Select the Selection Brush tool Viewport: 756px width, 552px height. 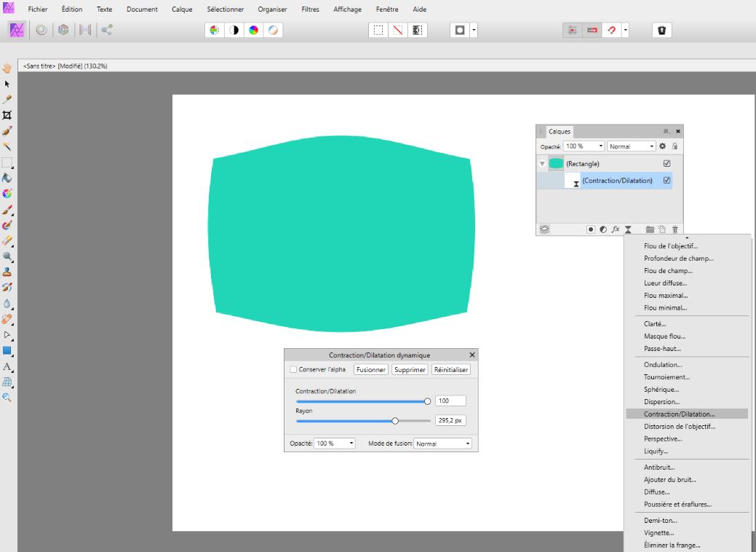click(7, 131)
